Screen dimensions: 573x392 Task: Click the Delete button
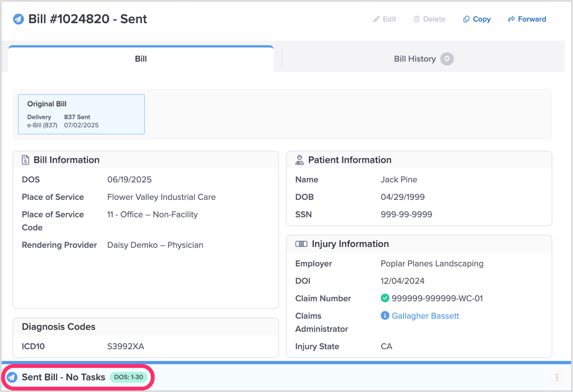pyautogui.click(x=429, y=19)
